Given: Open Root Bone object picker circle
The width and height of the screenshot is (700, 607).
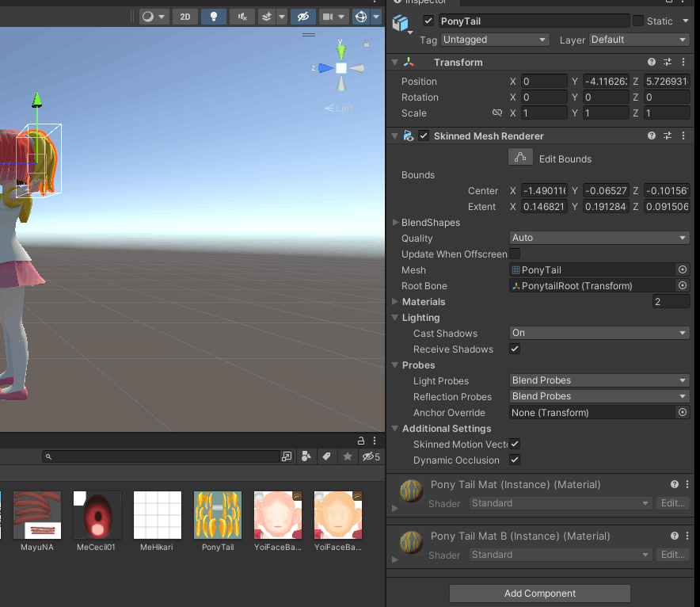Looking at the screenshot, I should 682,285.
